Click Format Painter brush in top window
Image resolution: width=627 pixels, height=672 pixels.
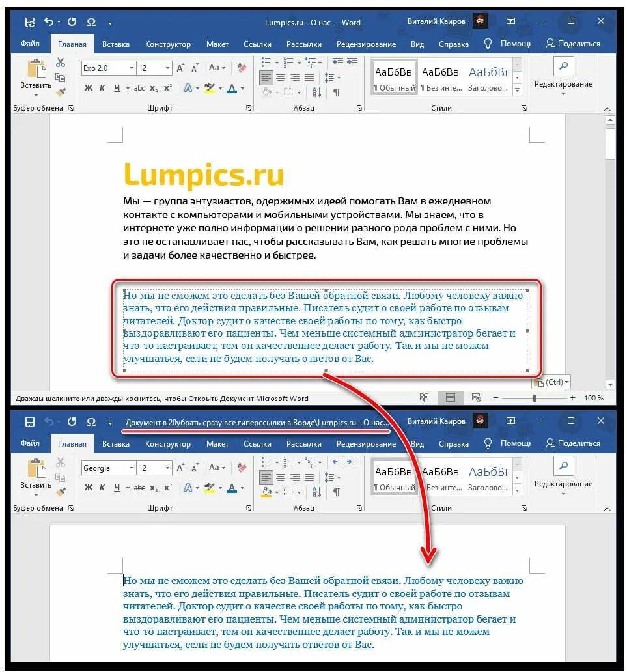tap(61, 92)
